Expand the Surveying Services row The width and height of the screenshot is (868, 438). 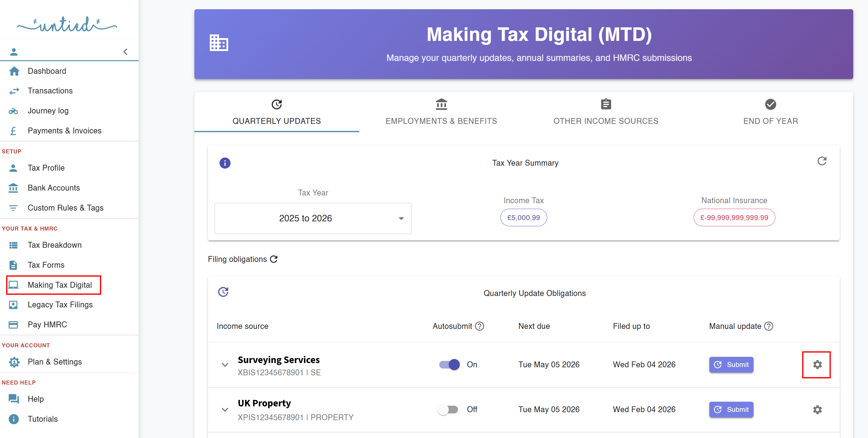point(225,365)
